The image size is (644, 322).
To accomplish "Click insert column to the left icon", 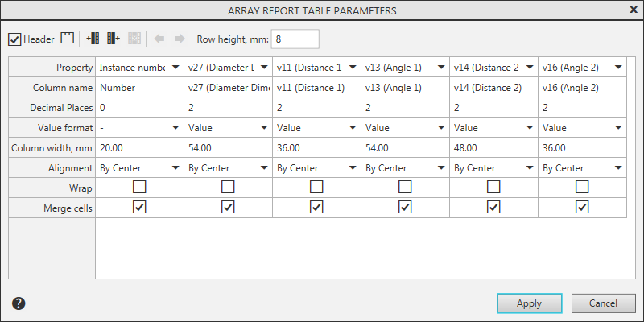I will click(93, 39).
